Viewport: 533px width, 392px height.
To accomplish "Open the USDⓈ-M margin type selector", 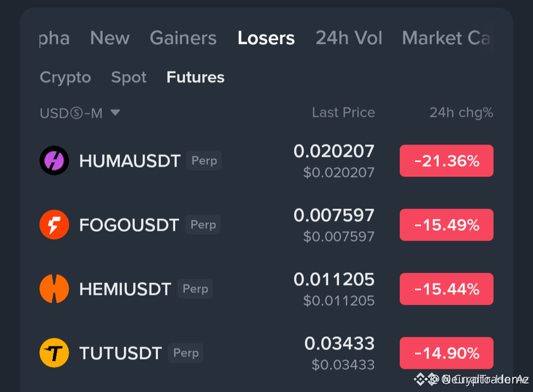I will click(x=80, y=113).
